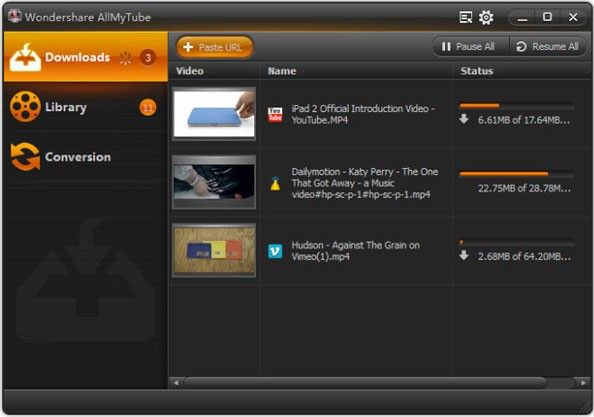Select the Katy Perry video thumbnail
594x417 pixels.
click(x=214, y=182)
